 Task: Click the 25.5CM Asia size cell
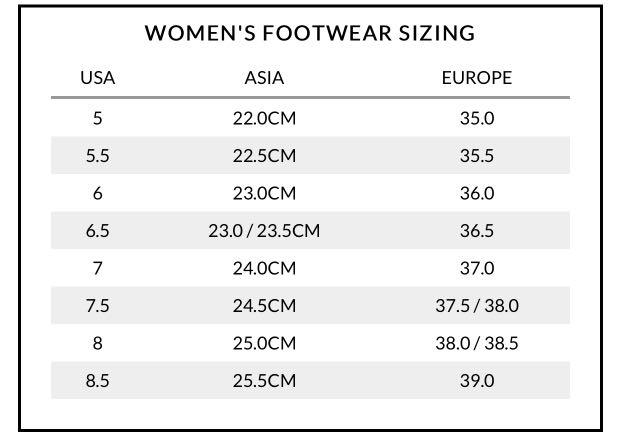[264, 381]
